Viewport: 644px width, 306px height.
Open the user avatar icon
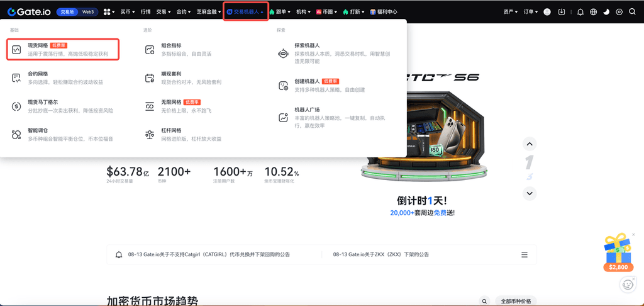547,12
